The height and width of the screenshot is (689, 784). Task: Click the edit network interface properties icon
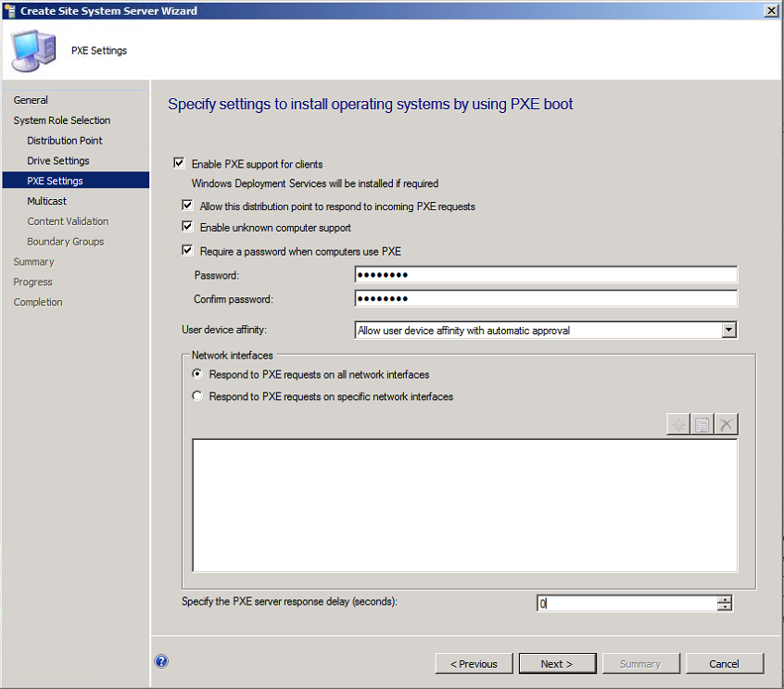point(702,424)
